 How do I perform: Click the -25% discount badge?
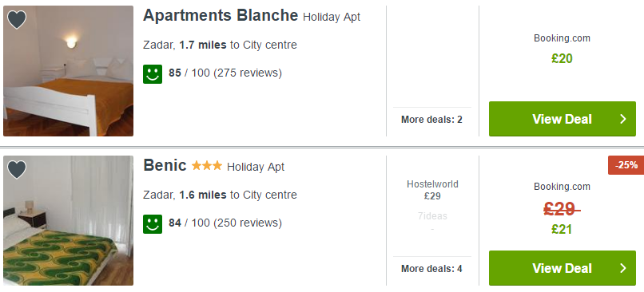[626, 165]
